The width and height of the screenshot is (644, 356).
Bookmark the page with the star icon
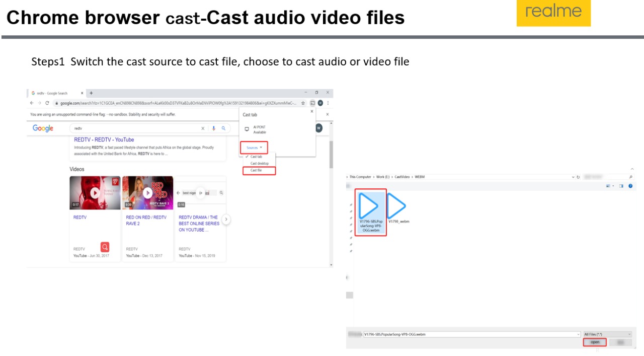click(x=303, y=103)
